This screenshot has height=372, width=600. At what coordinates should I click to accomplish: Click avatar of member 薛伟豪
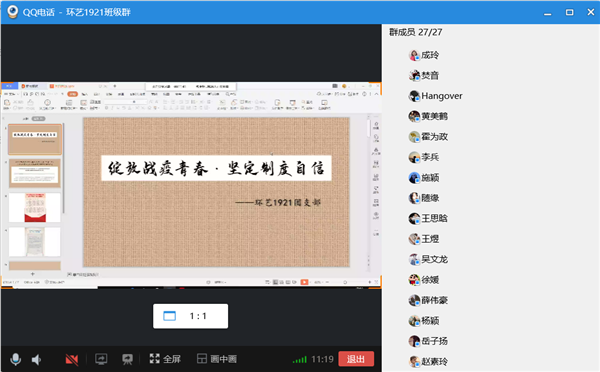(x=414, y=300)
